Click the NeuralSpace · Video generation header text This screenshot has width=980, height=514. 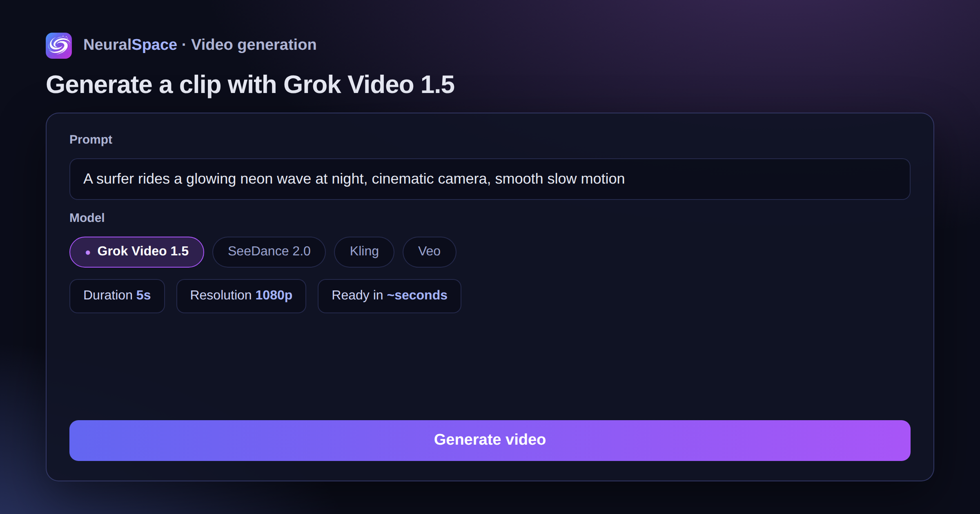pyautogui.click(x=200, y=45)
